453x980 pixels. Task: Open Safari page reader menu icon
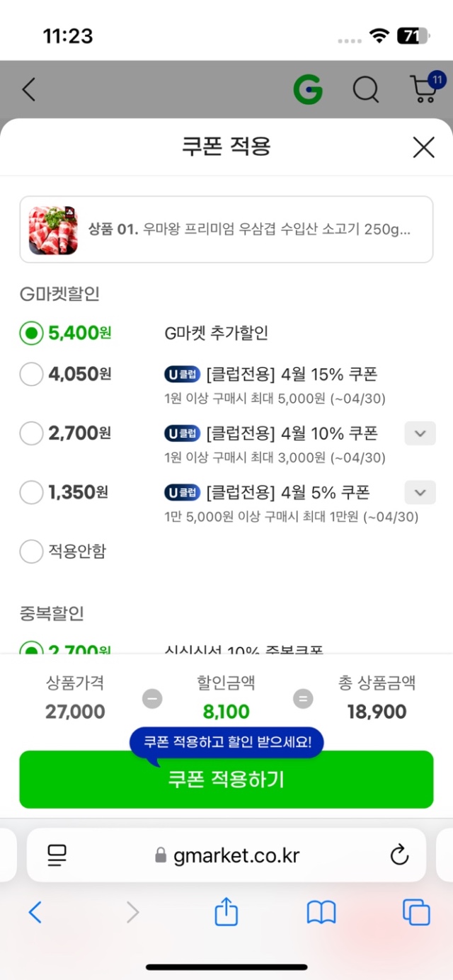pyautogui.click(x=57, y=855)
